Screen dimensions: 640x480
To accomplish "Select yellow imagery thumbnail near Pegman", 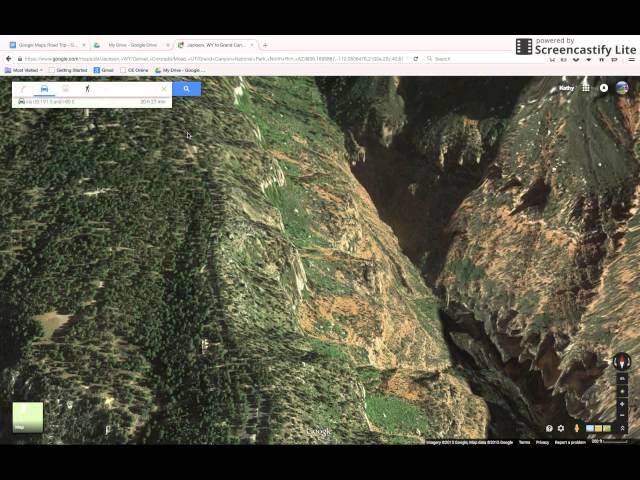I will click(x=598, y=428).
